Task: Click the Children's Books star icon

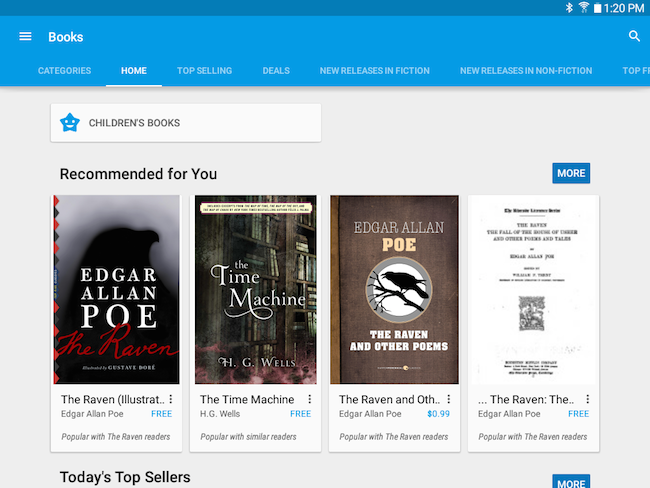Action: [70, 123]
